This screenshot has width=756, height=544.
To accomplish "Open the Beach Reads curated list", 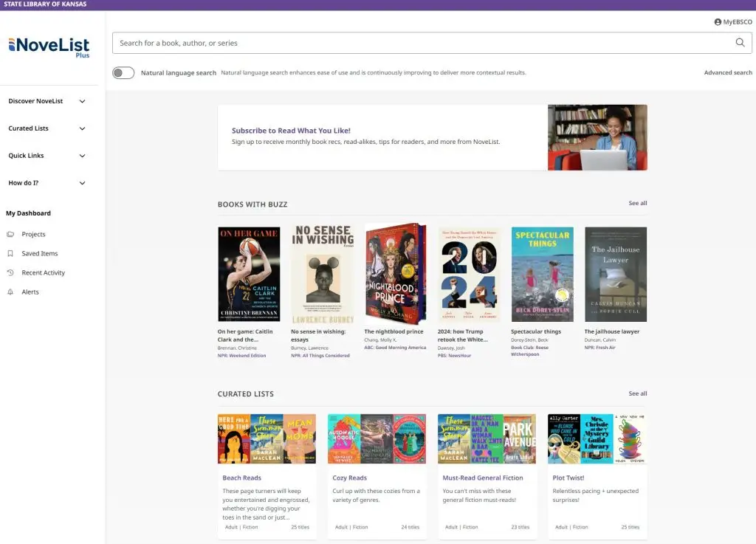I will point(242,478).
